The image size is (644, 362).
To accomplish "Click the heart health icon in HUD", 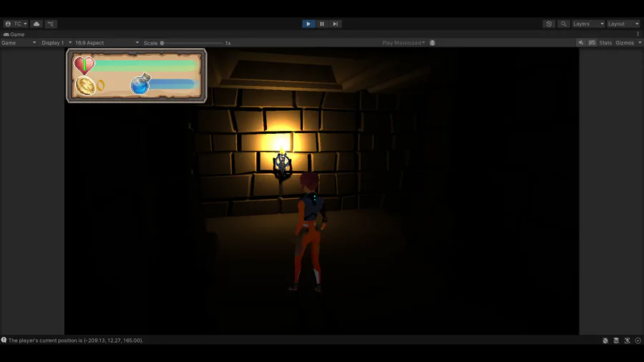I will [x=84, y=65].
